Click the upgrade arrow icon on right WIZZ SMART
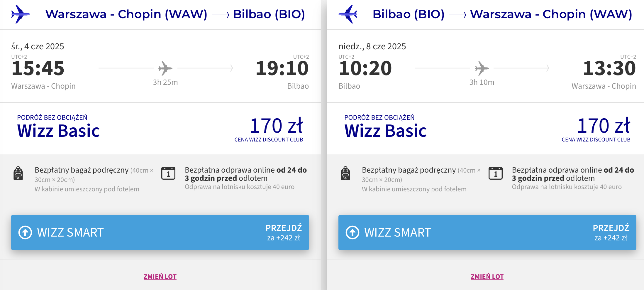This screenshot has width=644, height=290. tap(352, 232)
